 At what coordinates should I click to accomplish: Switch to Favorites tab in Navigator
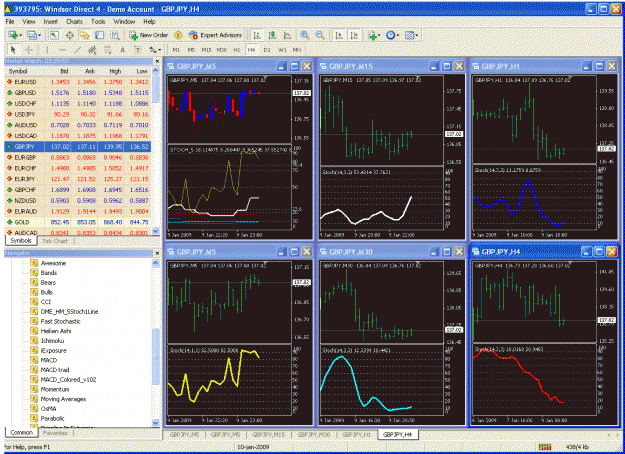point(55,432)
